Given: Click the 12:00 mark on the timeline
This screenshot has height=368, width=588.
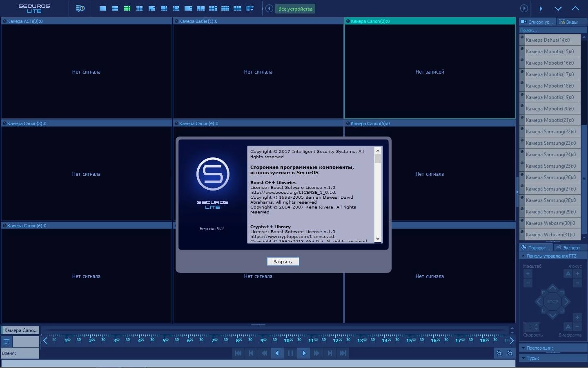Looking at the screenshot, I should click(x=337, y=340).
